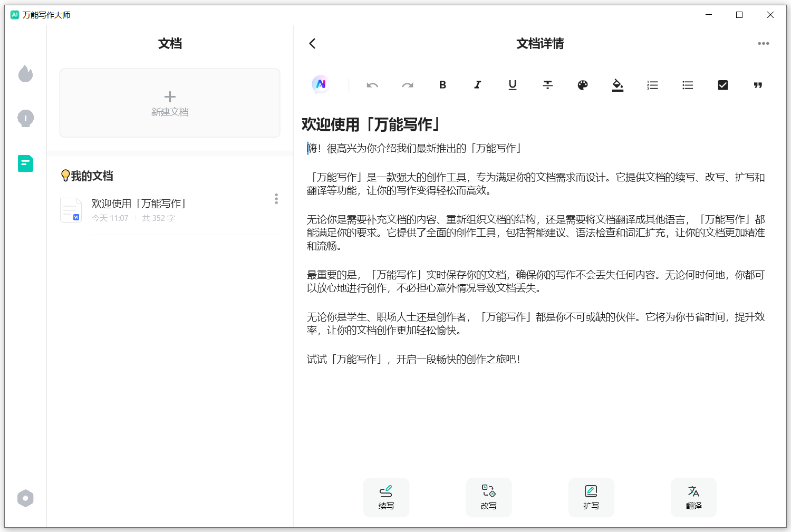The image size is (791, 532).
Task: Click the document title 欢迎使用「万能写作」heading
Action: 372,124
